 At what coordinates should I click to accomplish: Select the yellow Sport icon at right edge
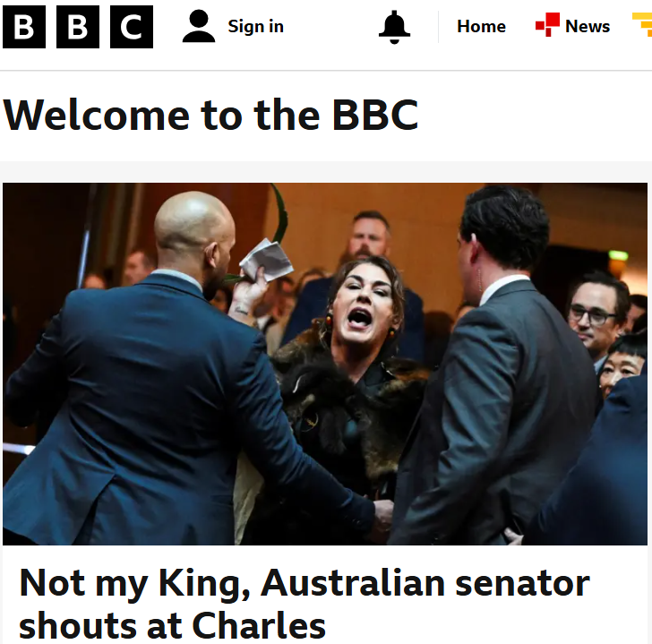(642, 24)
